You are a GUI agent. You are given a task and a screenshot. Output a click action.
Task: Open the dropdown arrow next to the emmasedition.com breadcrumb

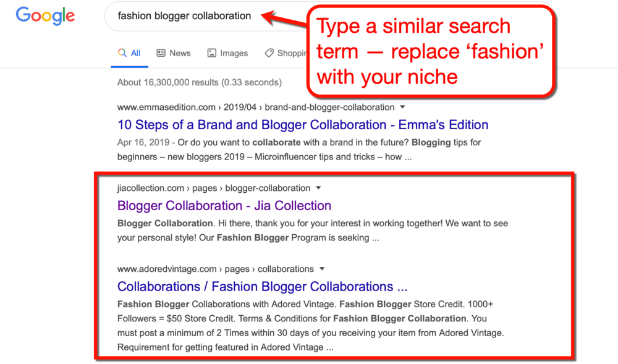pyautogui.click(x=402, y=107)
